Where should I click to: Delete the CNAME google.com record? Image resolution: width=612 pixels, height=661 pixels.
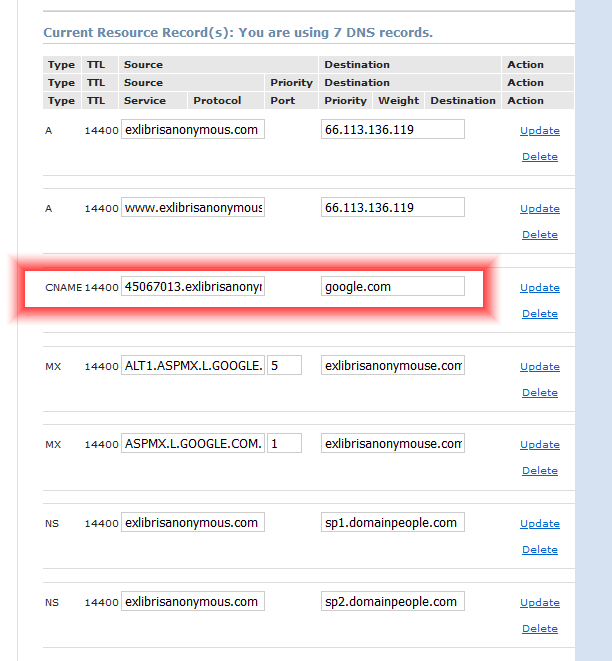click(x=540, y=314)
